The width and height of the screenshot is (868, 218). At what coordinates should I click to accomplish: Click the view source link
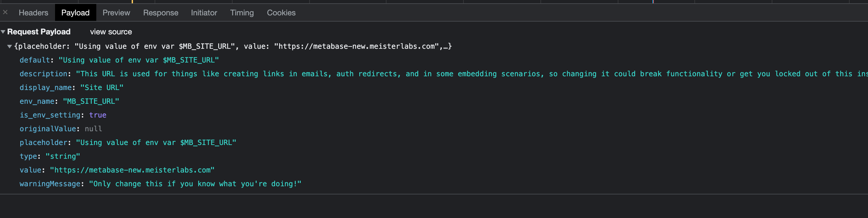(111, 32)
